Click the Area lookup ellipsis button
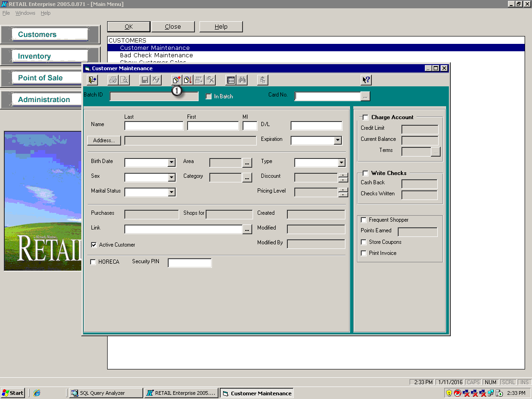 [247, 163]
